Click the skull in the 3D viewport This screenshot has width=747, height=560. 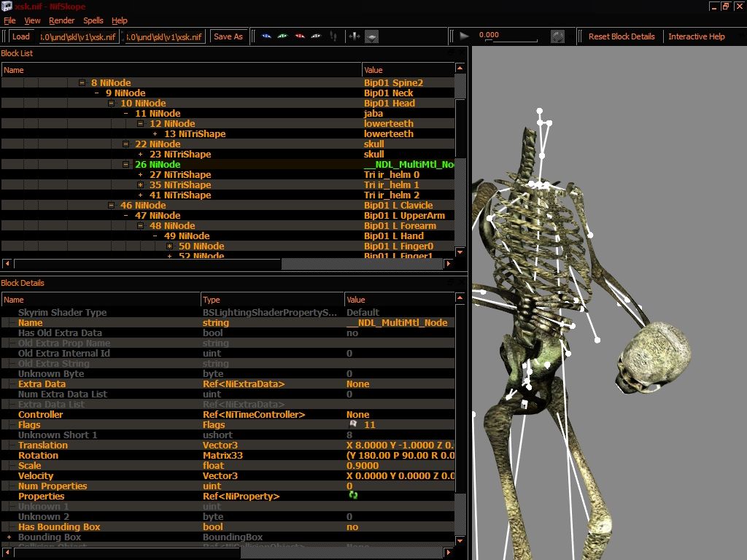654,356
